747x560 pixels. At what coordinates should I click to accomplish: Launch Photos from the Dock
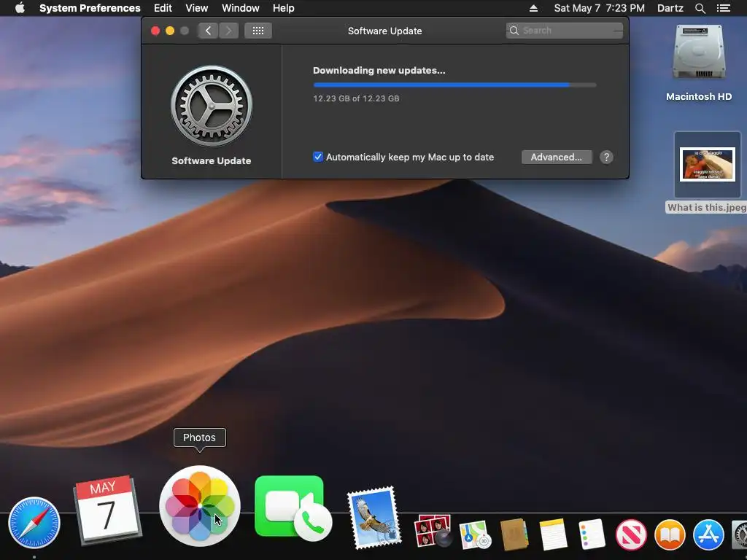[x=200, y=506]
